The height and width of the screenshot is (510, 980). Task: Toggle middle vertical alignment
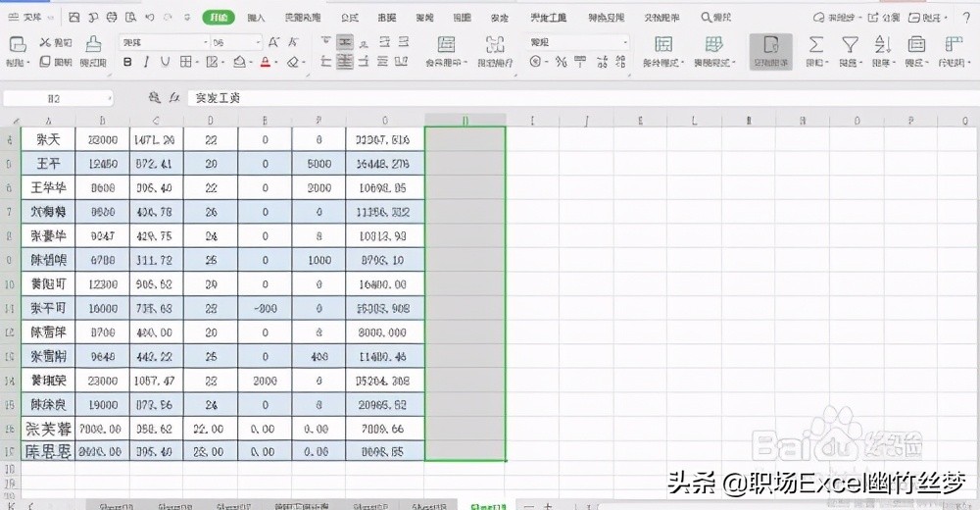tap(344, 42)
